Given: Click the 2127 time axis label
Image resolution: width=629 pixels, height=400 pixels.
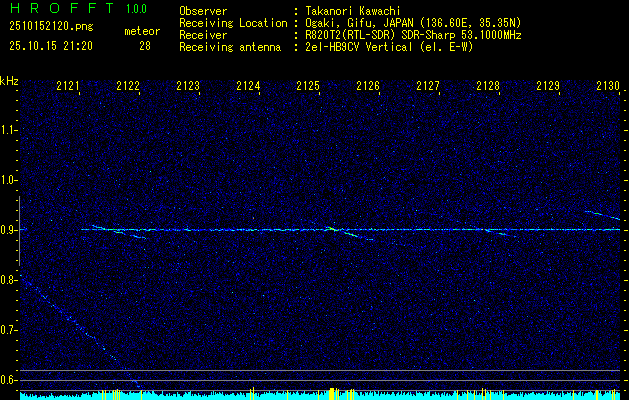Looking at the screenshot, I should 428,85.
